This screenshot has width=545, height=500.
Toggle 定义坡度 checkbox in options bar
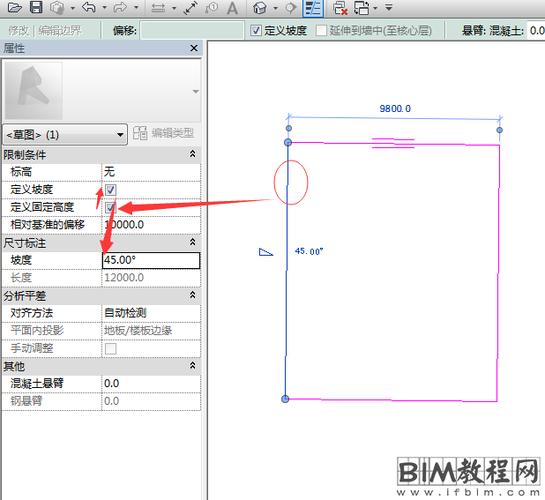[255, 31]
